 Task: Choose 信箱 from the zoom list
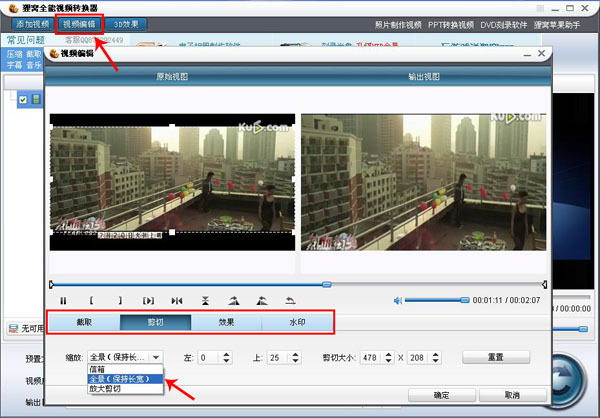tap(126, 369)
